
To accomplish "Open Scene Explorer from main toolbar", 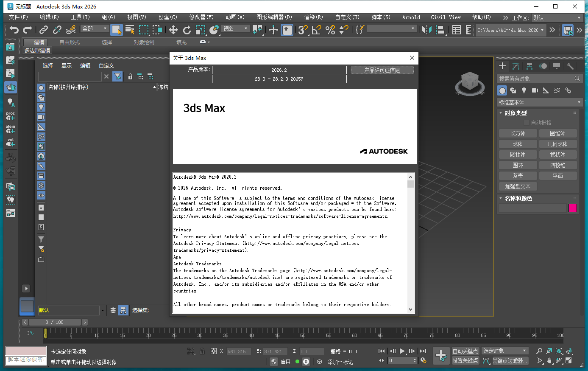I will (x=457, y=30).
